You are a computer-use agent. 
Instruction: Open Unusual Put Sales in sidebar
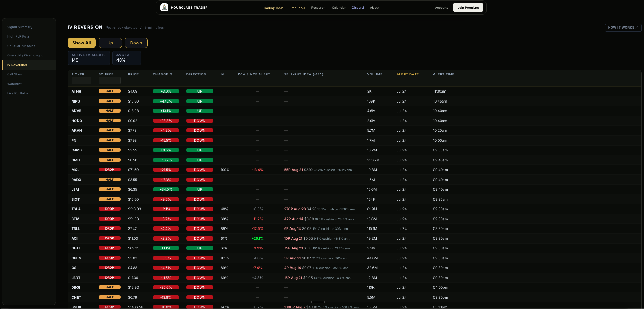[21, 46]
